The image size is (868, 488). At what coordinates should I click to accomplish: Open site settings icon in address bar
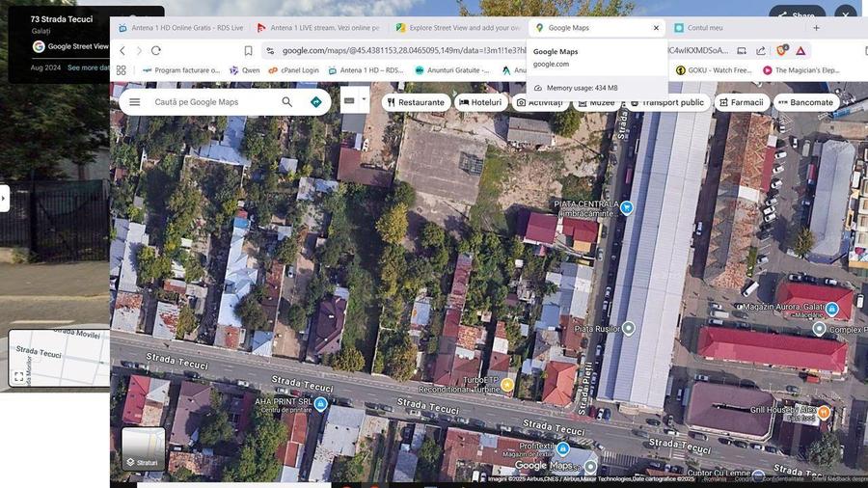(x=270, y=51)
